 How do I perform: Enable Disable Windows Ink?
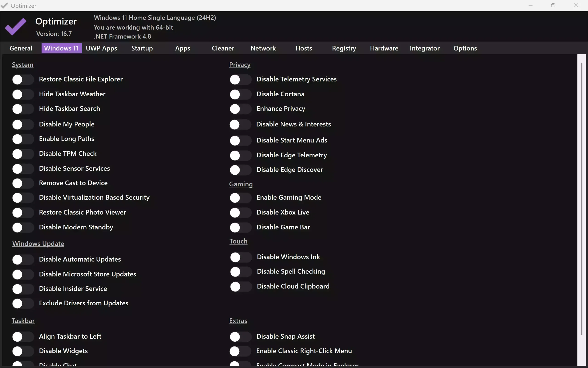[240, 257]
